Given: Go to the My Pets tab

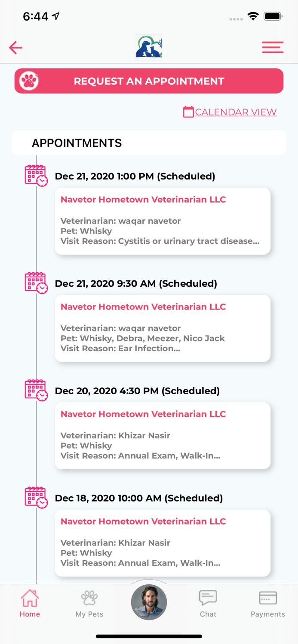Looking at the screenshot, I should pos(89,603).
